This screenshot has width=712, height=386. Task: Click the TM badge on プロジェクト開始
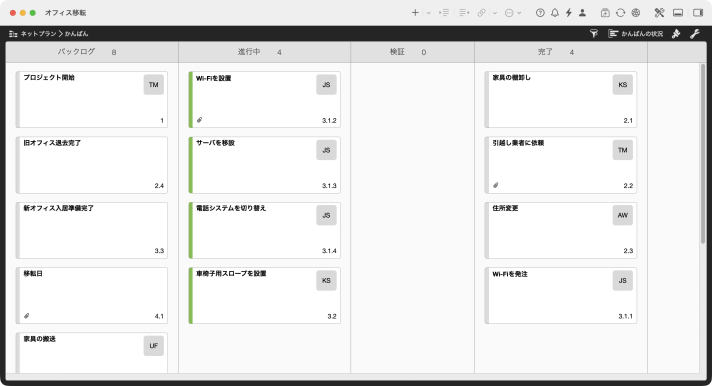[x=153, y=85]
